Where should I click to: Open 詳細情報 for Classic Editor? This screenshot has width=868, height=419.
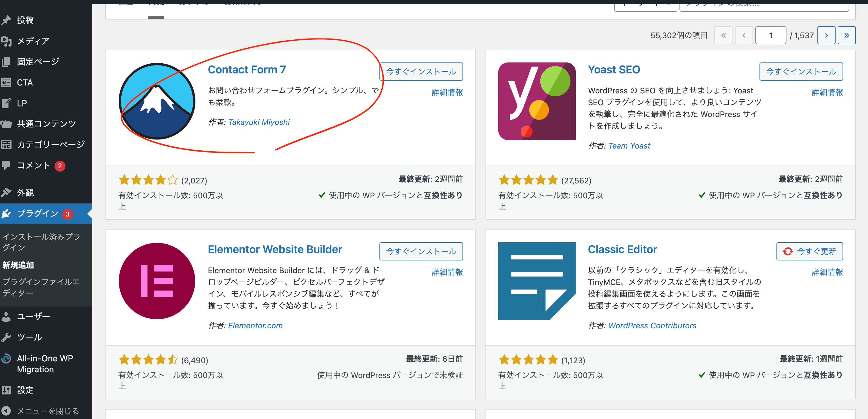827,272
